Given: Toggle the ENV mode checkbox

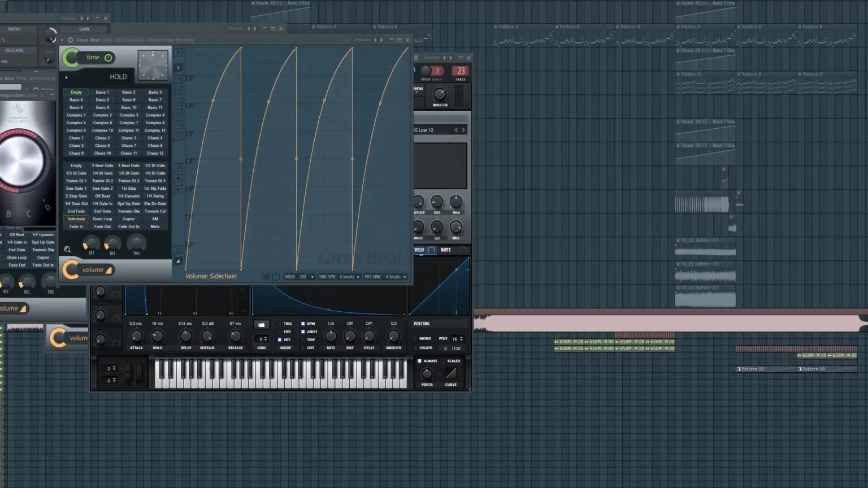Looking at the screenshot, I should coord(280,332).
